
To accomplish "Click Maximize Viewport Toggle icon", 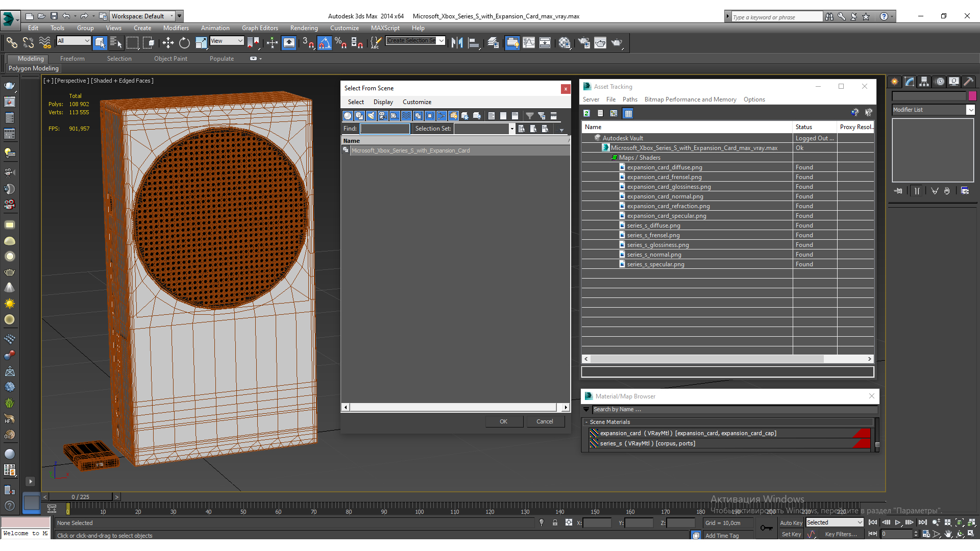I will coord(971,534).
